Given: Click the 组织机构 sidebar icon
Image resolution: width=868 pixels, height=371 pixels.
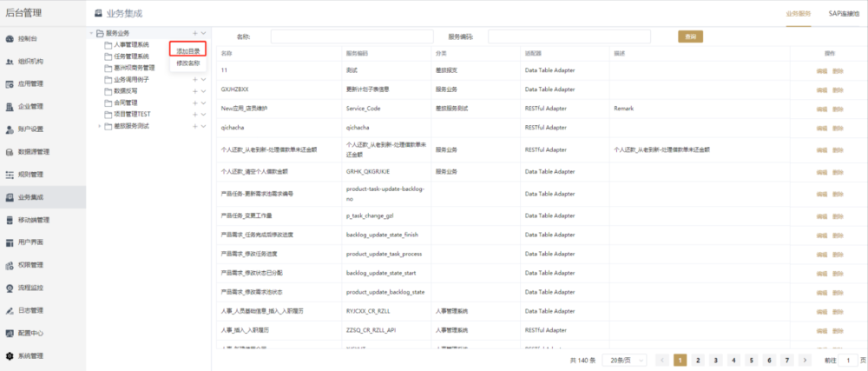Looking at the screenshot, I should 10,62.
